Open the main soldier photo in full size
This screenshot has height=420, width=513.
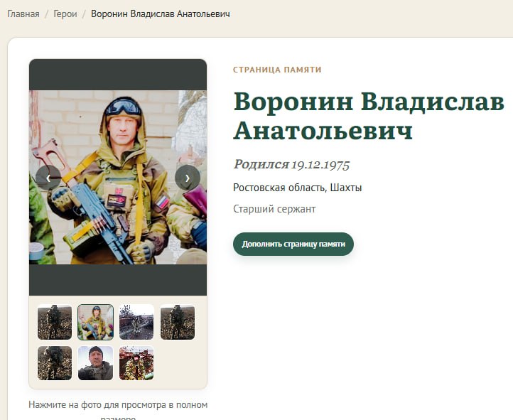pos(118,177)
